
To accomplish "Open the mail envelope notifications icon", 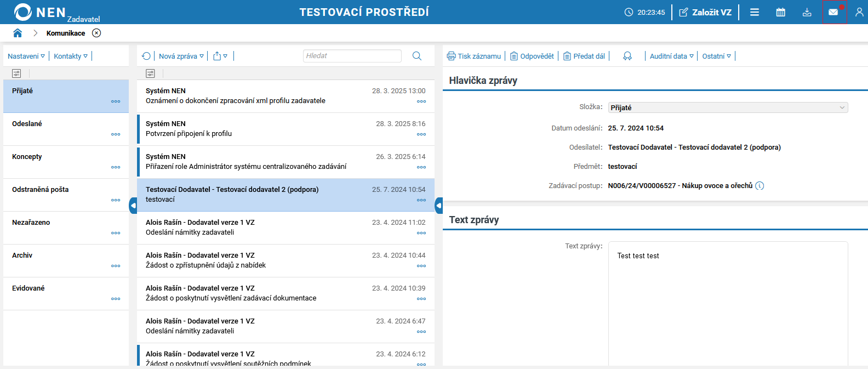I will (x=833, y=12).
